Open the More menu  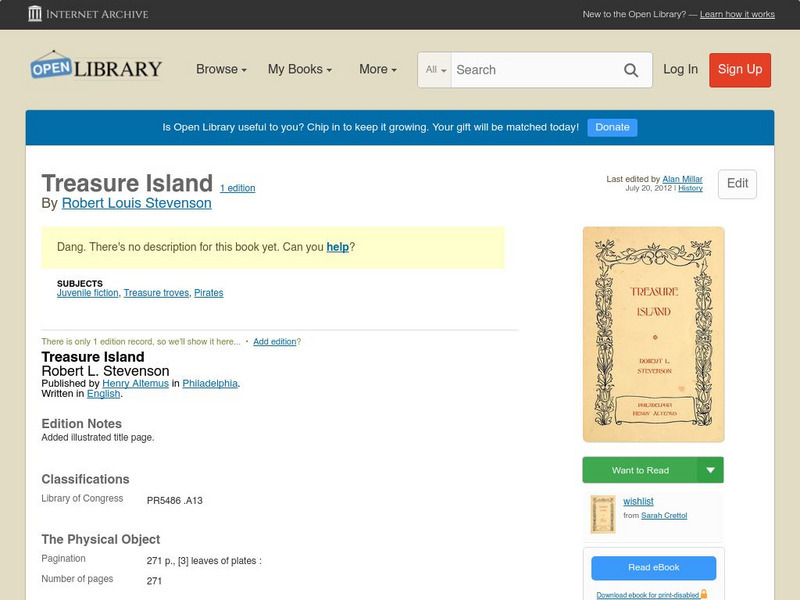[378, 69]
